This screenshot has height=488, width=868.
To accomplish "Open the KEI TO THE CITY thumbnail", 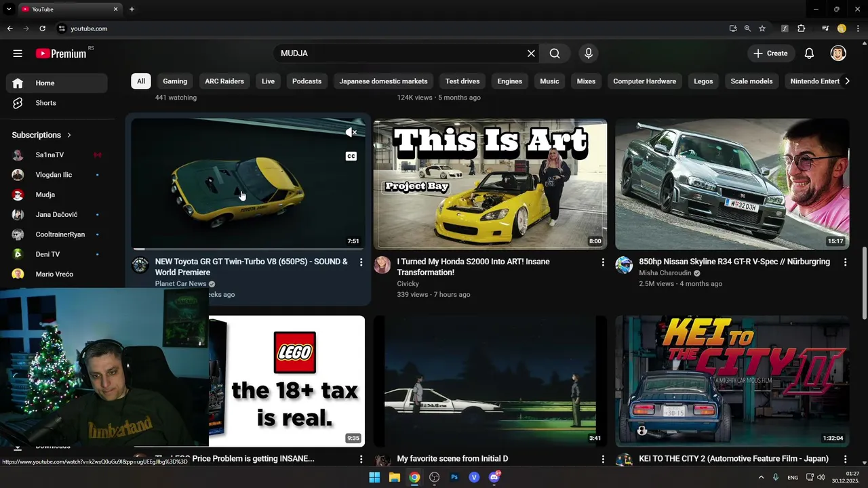I will tap(732, 381).
